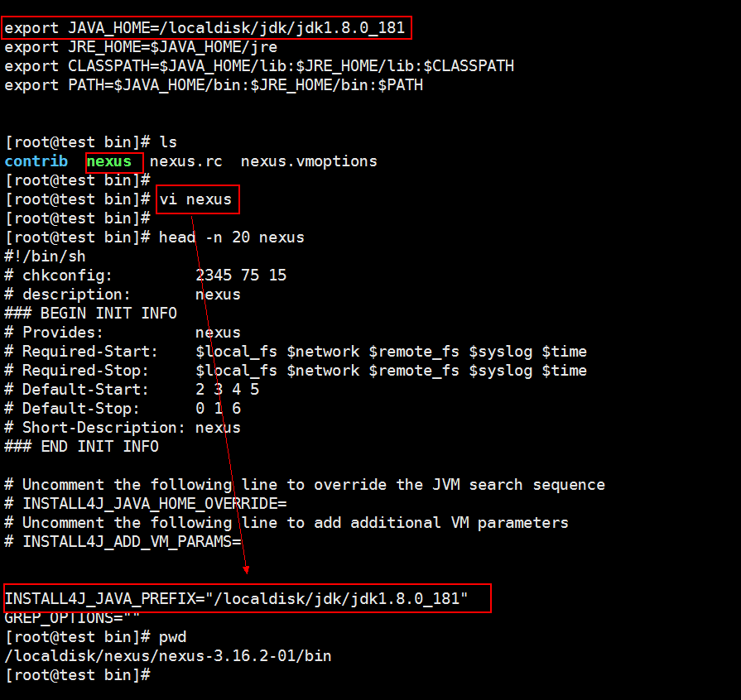The height and width of the screenshot is (700, 741).
Task: Click the INSTALL4J_JAVA_HOME_OVERRIDE comment line
Action: point(146,504)
